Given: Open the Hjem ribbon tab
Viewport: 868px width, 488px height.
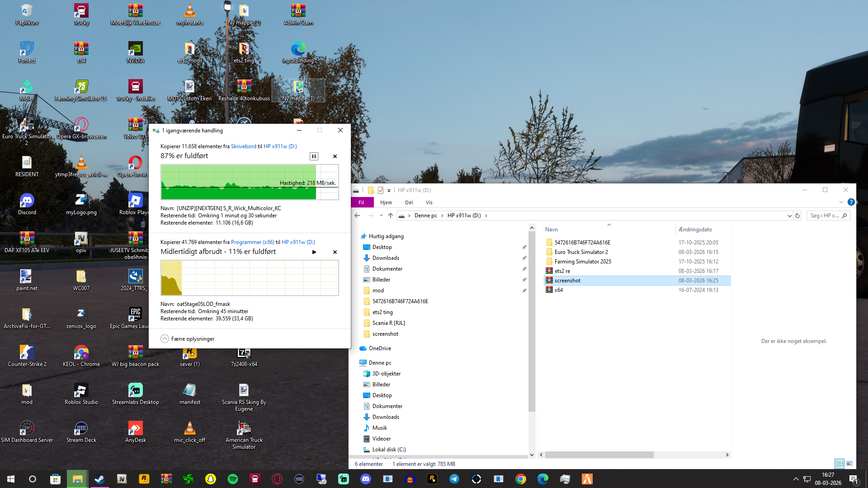Looking at the screenshot, I should pyautogui.click(x=386, y=202).
